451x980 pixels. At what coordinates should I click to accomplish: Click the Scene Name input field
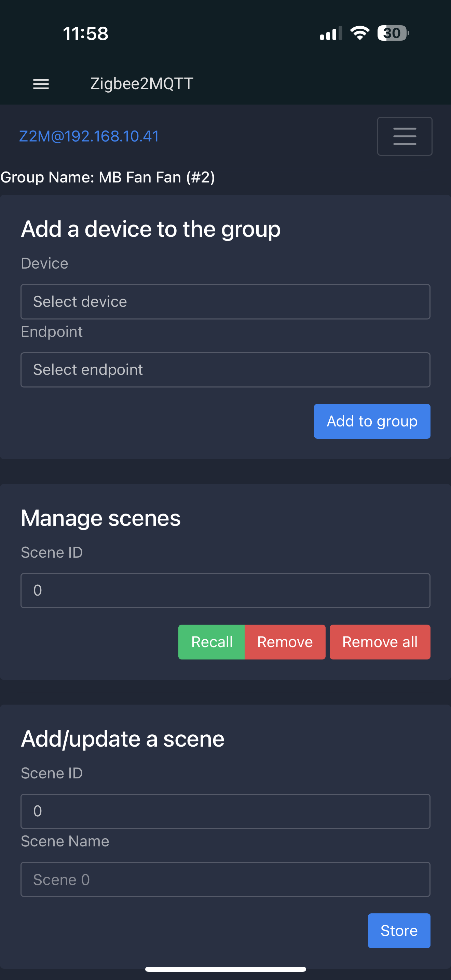tap(225, 879)
